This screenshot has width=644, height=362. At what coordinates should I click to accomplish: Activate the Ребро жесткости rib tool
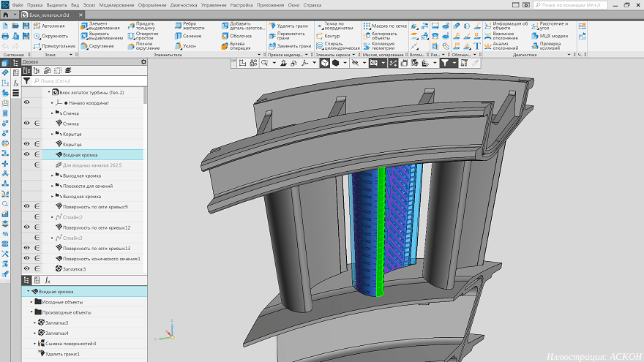click(x=192, y=26)
